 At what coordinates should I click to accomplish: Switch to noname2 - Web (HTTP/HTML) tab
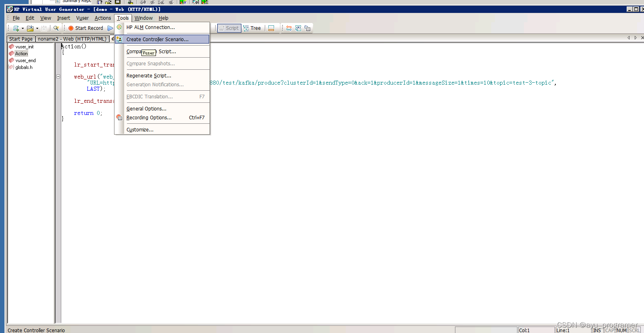[x=72, y=39]
